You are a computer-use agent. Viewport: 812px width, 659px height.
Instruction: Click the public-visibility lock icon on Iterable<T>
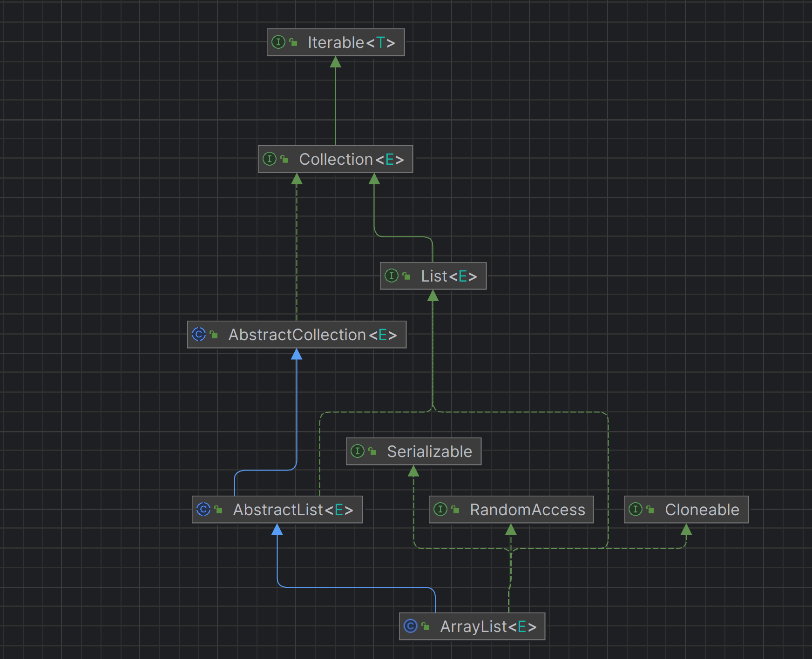(293, 42)
